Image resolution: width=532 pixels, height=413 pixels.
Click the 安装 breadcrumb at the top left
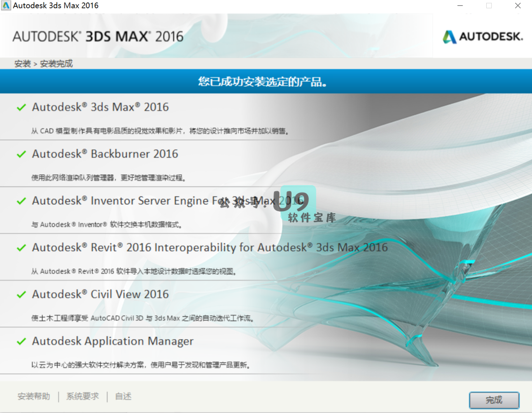point(23,64)
